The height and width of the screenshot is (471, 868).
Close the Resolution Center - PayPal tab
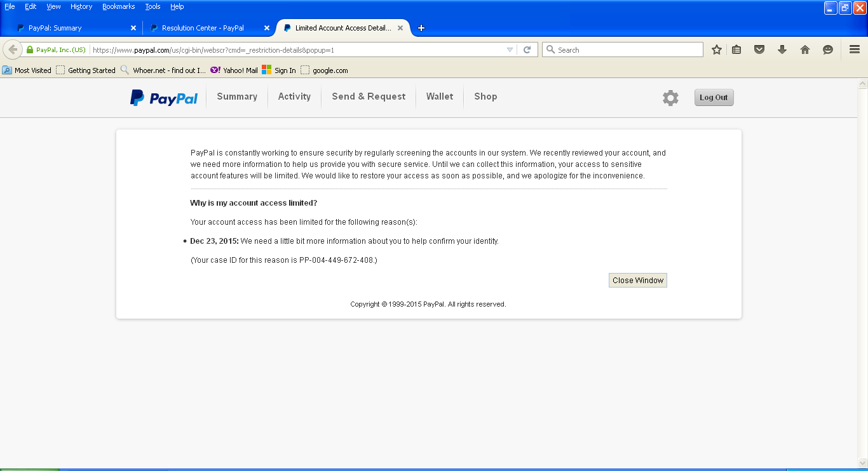(267, 28)
